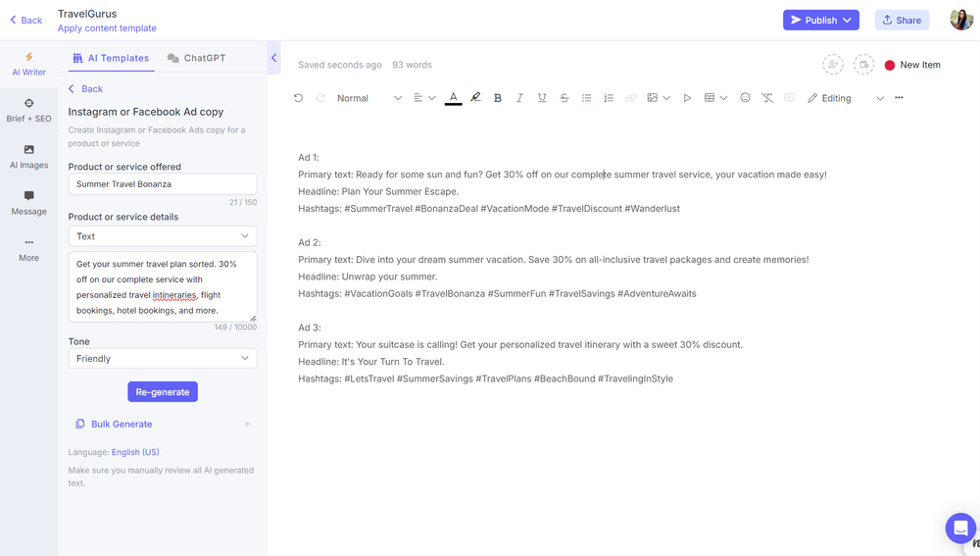This screenshot has width=980, height=556.
Task: Click Apply content template link
Action: (x=107, y=28)
